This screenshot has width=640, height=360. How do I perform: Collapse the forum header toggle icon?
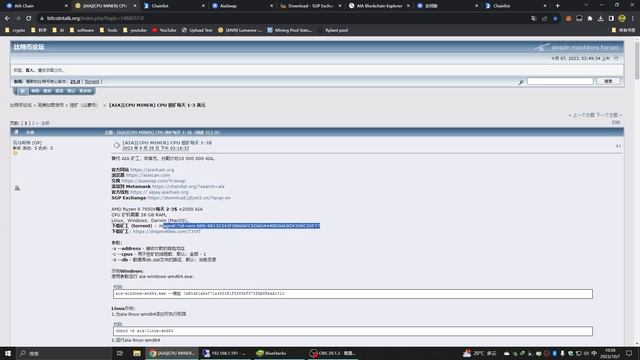tap(616, 58)
